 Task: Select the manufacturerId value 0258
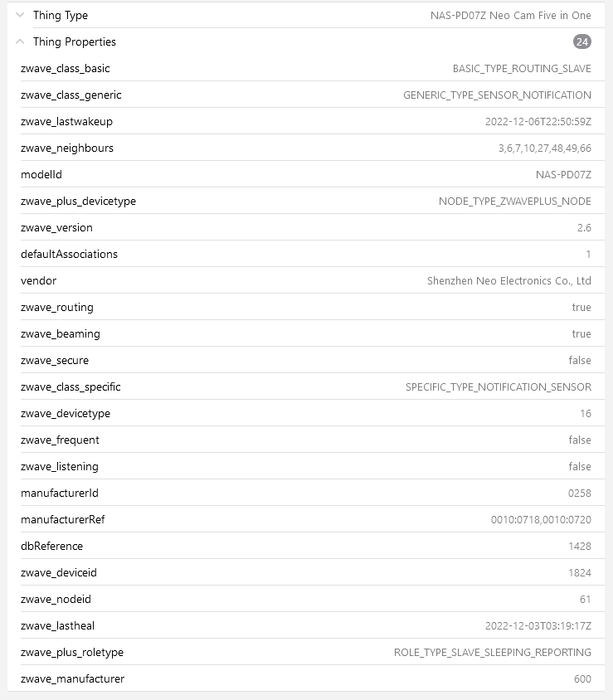point(579,493)
